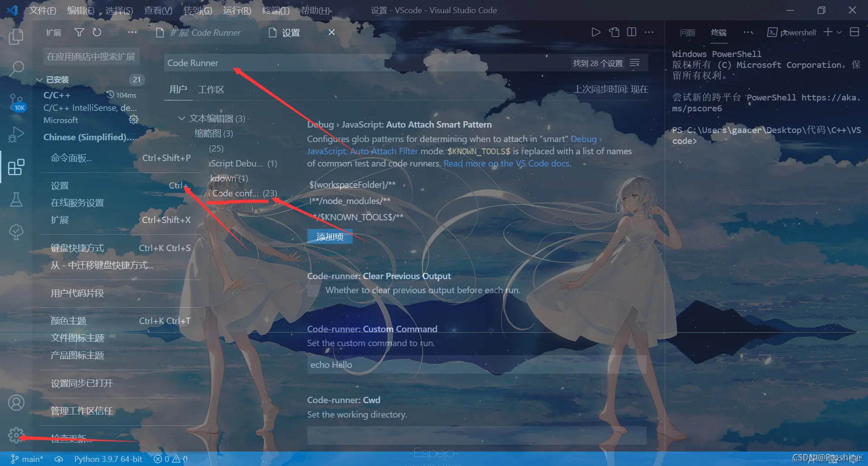Collapse the 文本编辑器 (3) tree node

pos(212,119)
